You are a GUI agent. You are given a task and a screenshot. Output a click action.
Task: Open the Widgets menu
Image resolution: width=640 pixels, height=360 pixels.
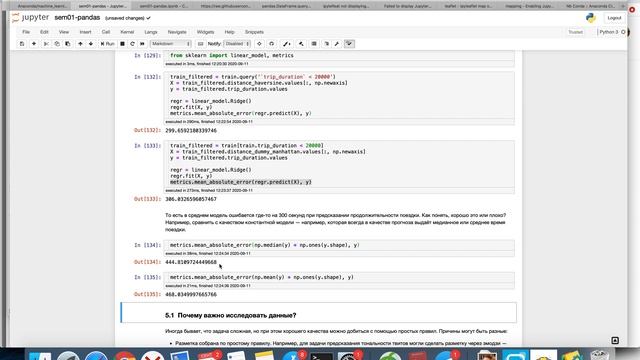coord(205,32)
